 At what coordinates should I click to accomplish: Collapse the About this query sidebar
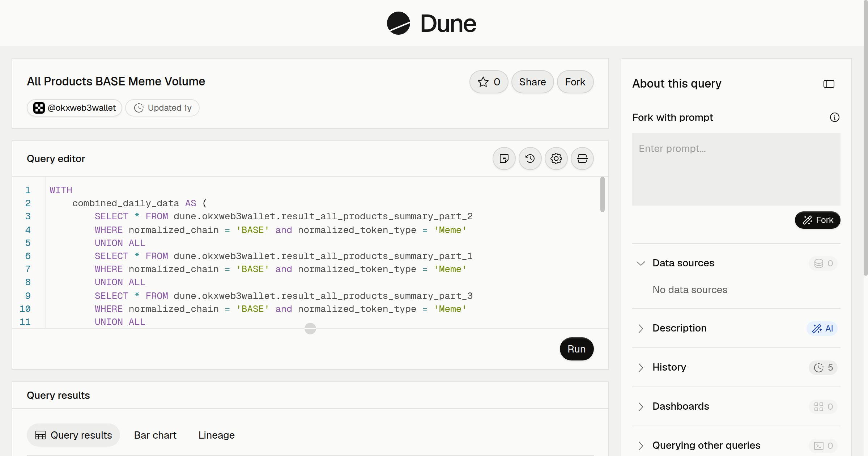(x=829, y=84)
